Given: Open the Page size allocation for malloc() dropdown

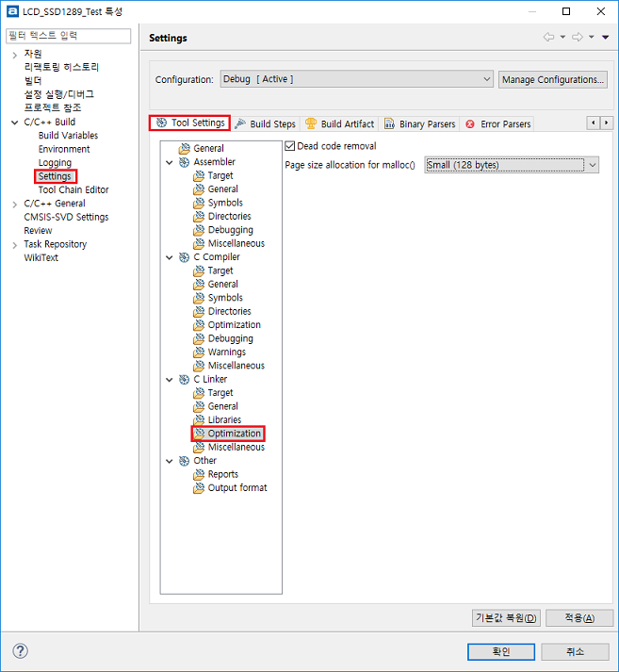Looking at the screenshot, I should (x=512, y=165).
